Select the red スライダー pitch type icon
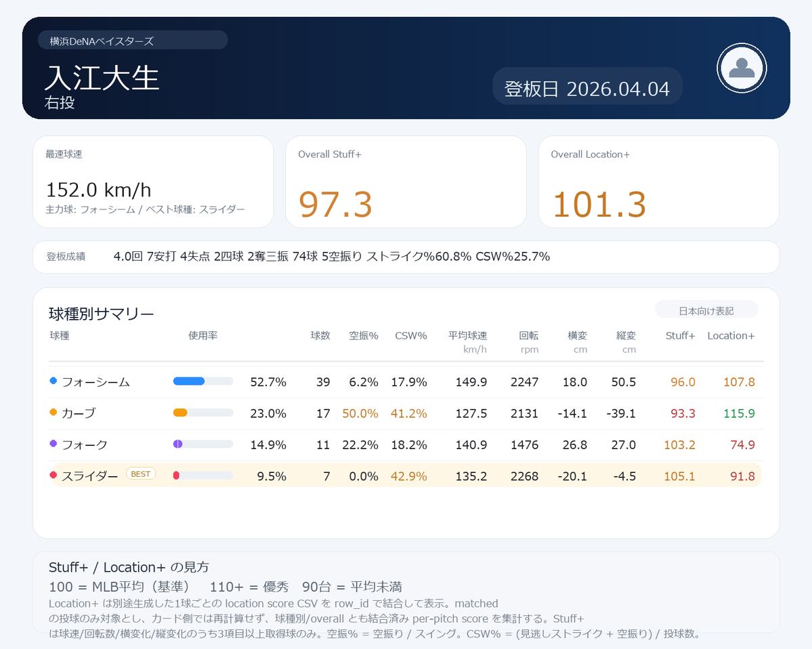This screenshot has height=649, width=812. 52,476
